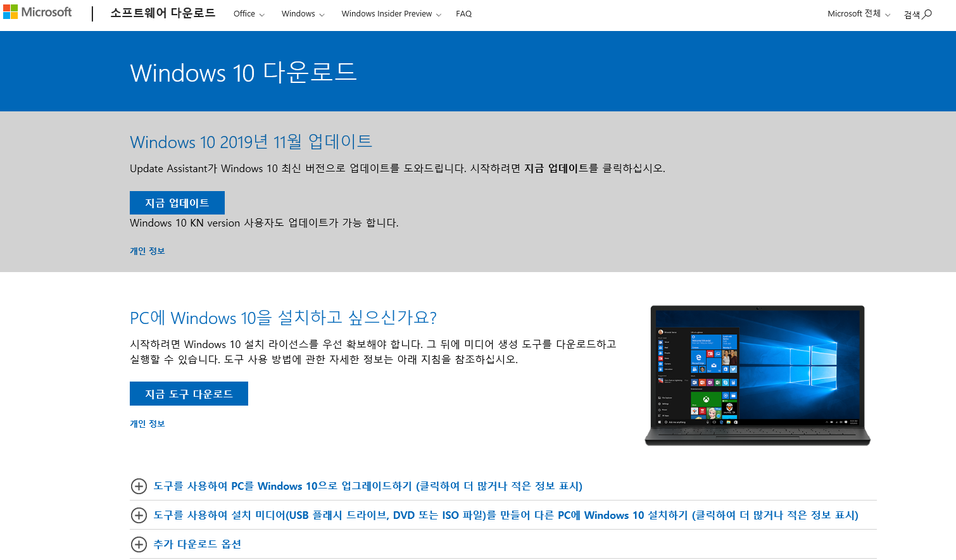Screen dimensions: 956x560
Task: Expand PC를 Windows 10으로 업그레이드하기 section
Action: click(x=368, y=486)
